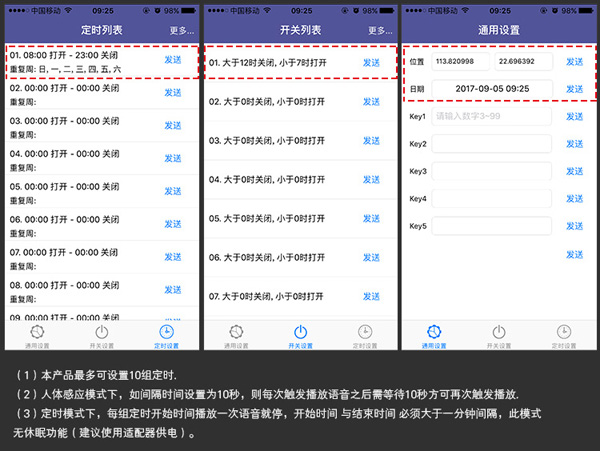Send the Key1 value
The width and height of the screenshot is (600, 451).
[574, 116]
